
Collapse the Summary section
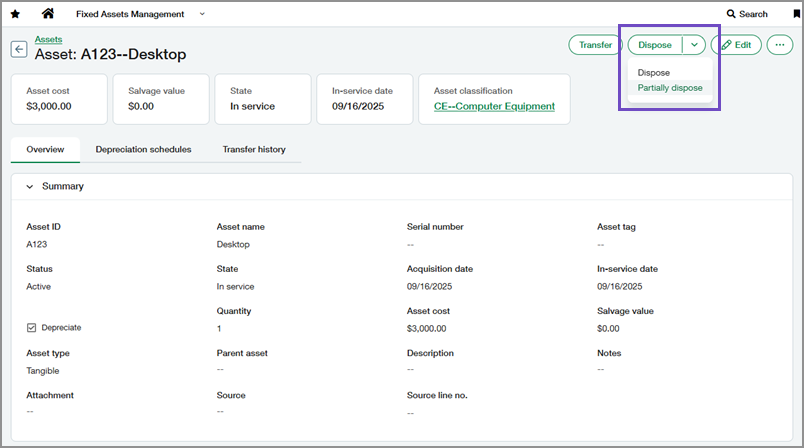[x=29, y=186]
